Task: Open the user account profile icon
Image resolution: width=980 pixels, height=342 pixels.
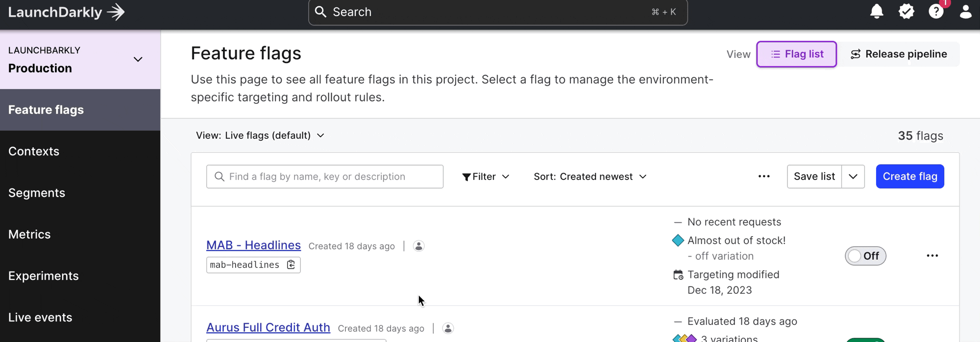Action: pos(965,12)
